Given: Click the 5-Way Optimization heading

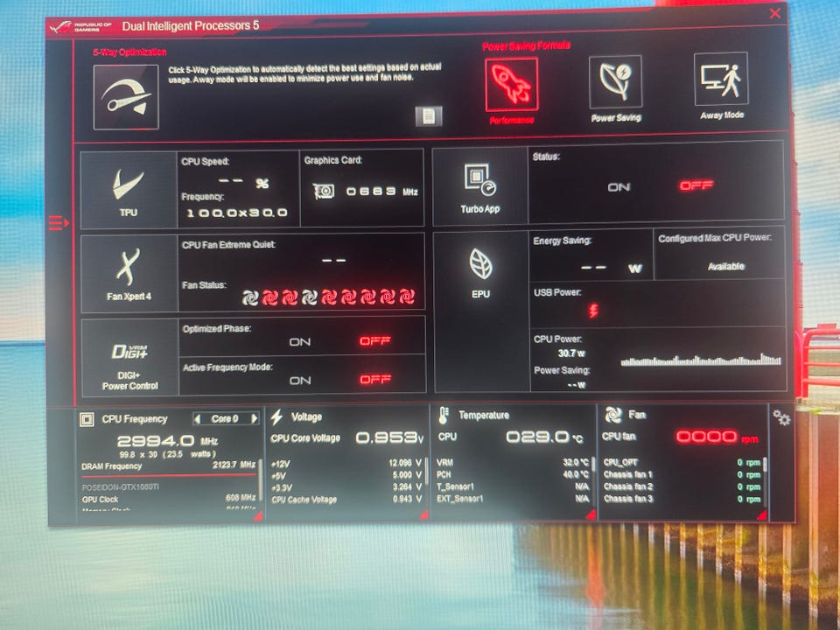Looking at the screenshot, I should pos(129,52).
